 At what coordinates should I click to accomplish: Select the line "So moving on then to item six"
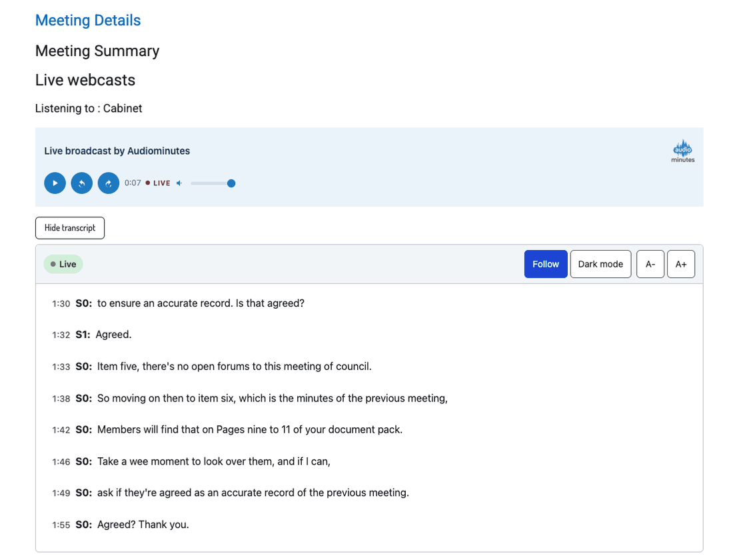[272, 398]
